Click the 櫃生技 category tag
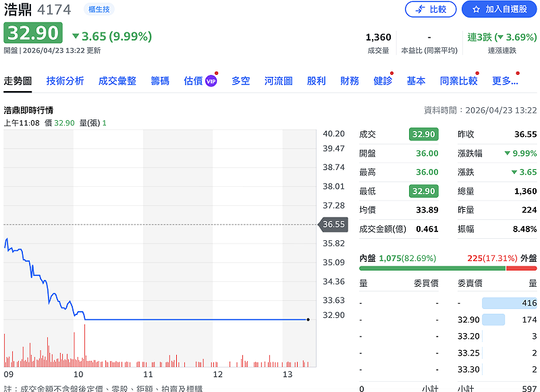Screen dimensions: 540x392 (99, 9)
